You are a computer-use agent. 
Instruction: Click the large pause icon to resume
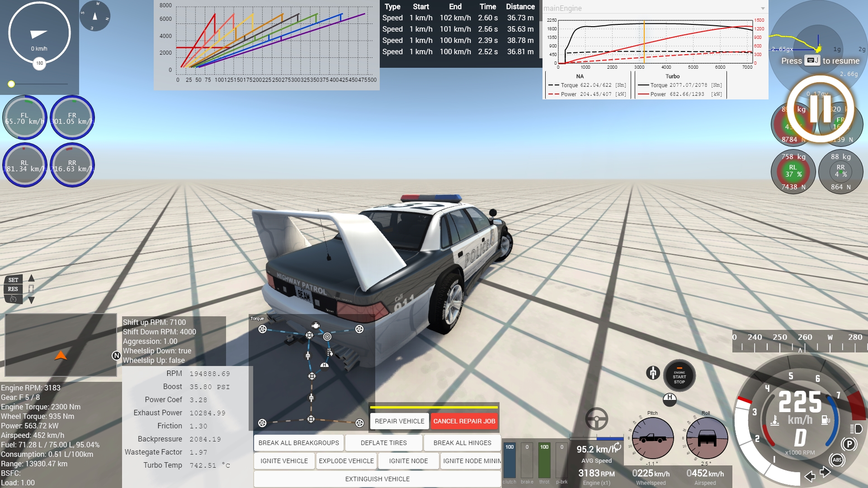pos(821,109)
